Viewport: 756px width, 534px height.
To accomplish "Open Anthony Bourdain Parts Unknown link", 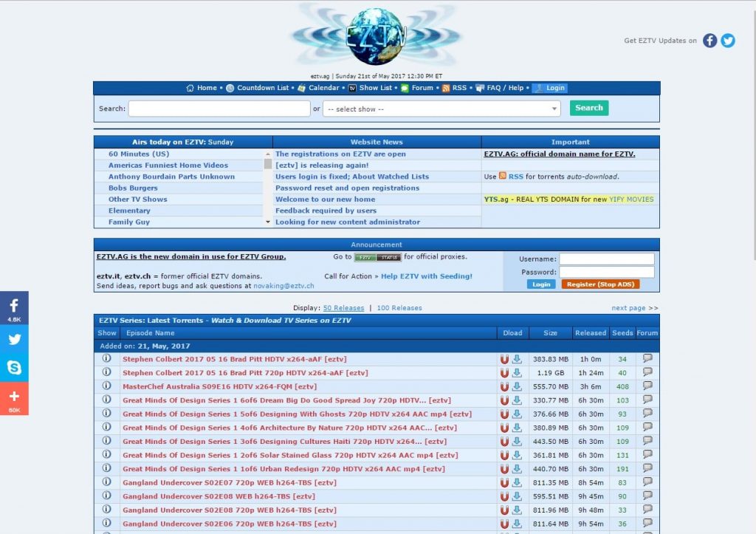I will point(171,177).
